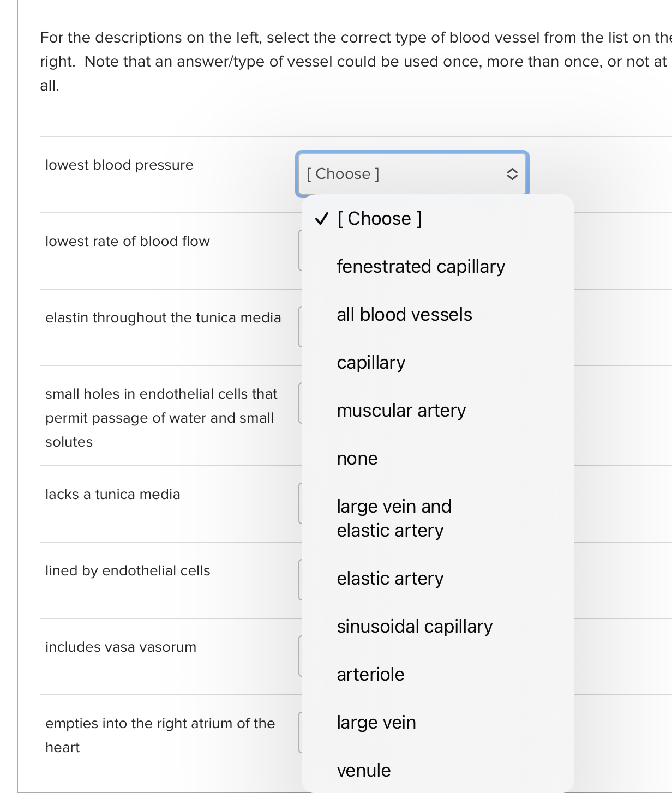The height and width of the screenshot is (793, 672).
Task: Open the "lowest rate of blood flow" dropdown
Action: click(300, 250)
